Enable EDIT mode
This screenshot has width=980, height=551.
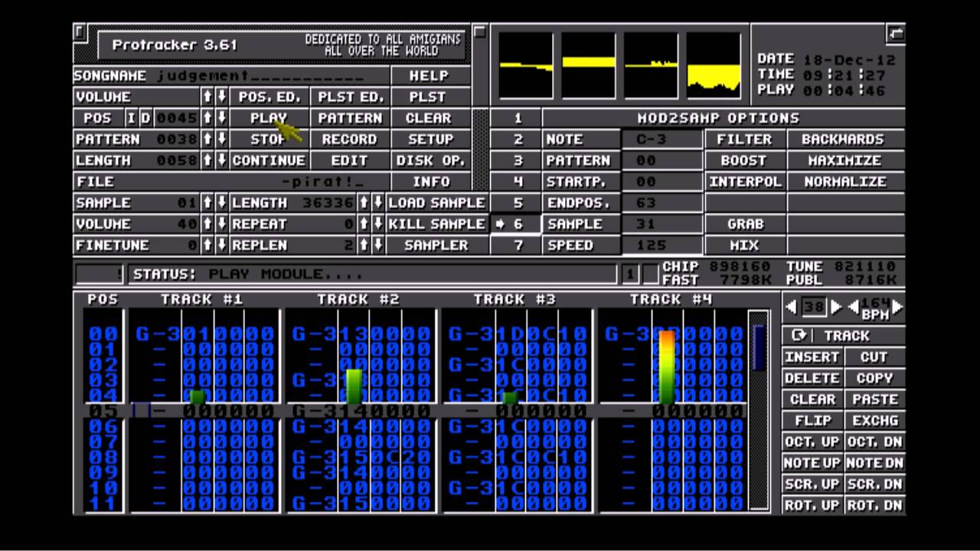point(349,161)
